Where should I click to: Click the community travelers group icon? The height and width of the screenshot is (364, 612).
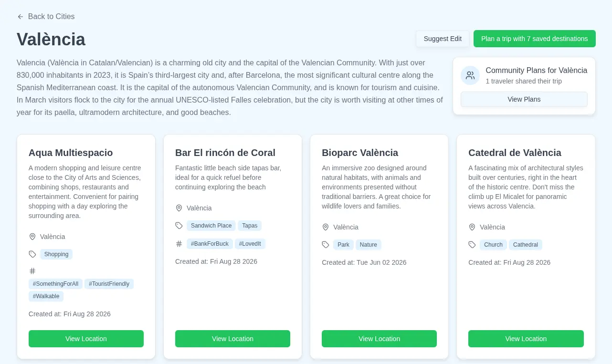pyautogui.click(x=470, y=75)
